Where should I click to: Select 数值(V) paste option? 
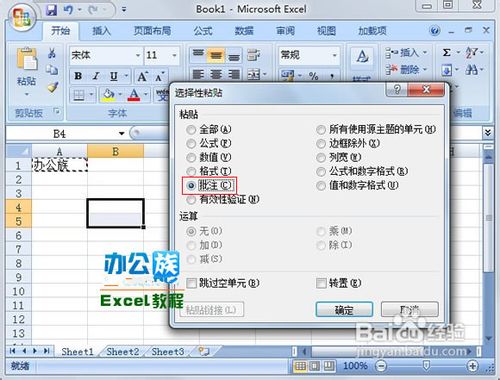pyautogui.click(x=209, y=157)
